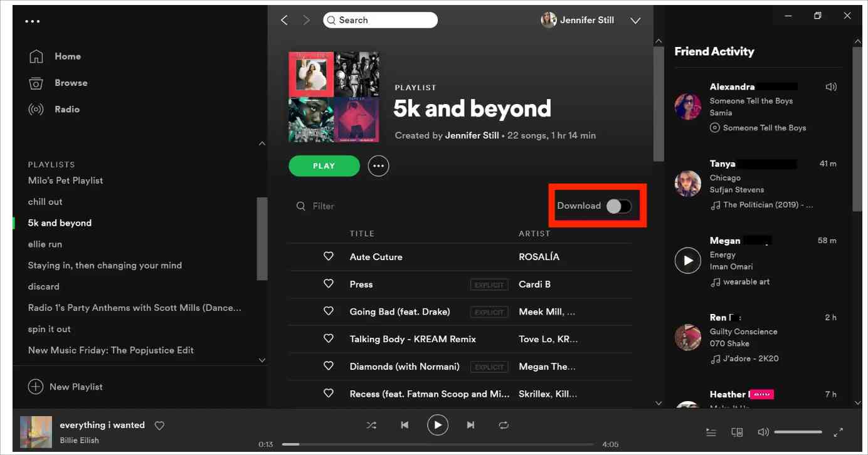Go back using the left arrow
Image resolution: width=868 pixels, height=455 pixels.
284,20
